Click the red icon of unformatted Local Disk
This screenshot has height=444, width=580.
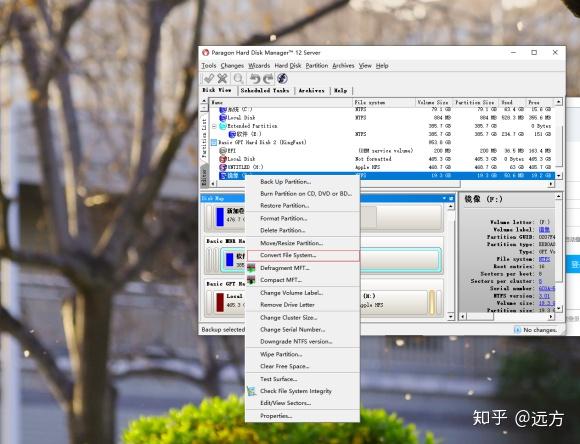pyautogui.click(x=223, y=159)
